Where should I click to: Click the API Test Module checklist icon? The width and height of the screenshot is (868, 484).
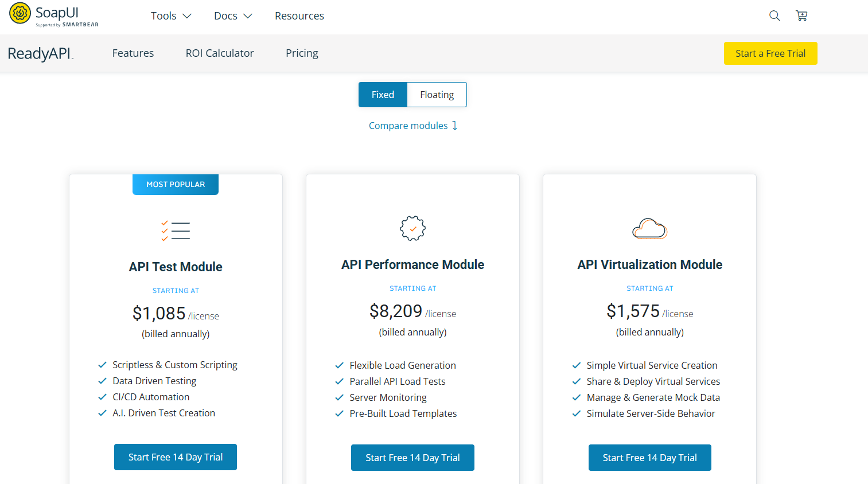pyautogui.click(x=176, y=231)
